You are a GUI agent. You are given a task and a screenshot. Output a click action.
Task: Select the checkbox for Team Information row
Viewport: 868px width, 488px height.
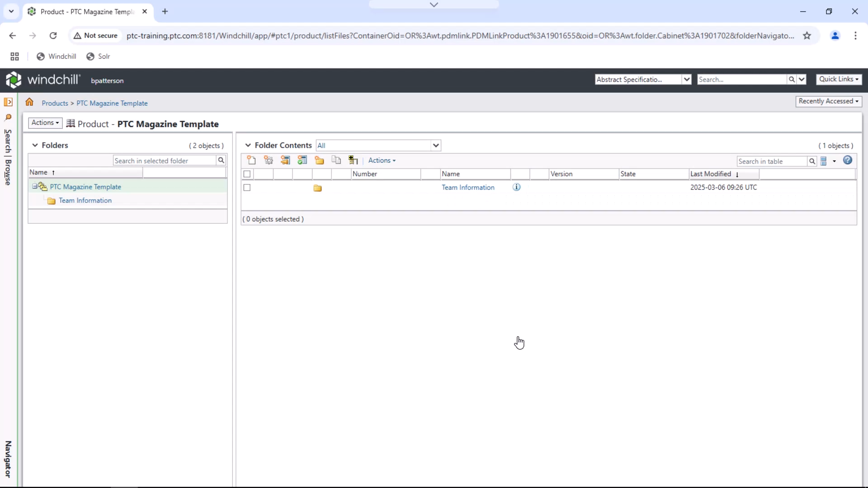click(247, 188)
